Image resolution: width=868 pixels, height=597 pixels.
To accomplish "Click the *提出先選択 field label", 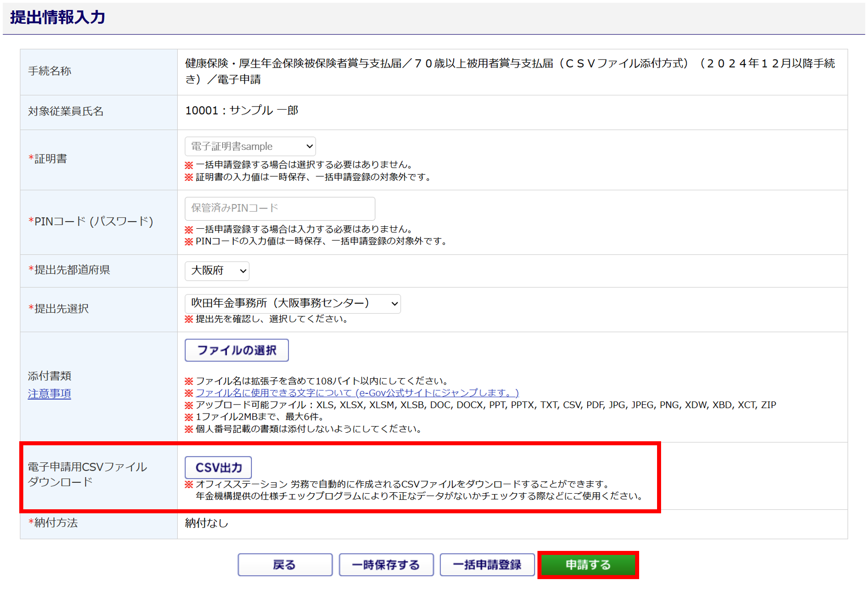I will pos(58,309).
